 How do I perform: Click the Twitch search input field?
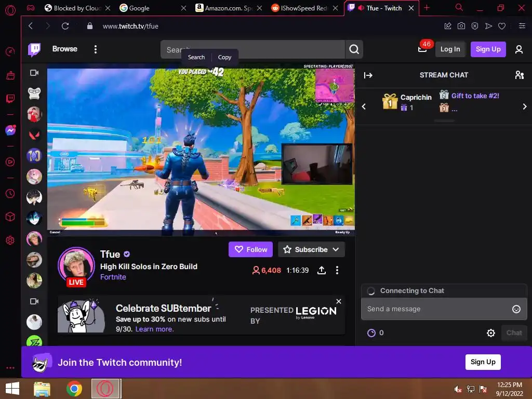click(x=252, y=49)
